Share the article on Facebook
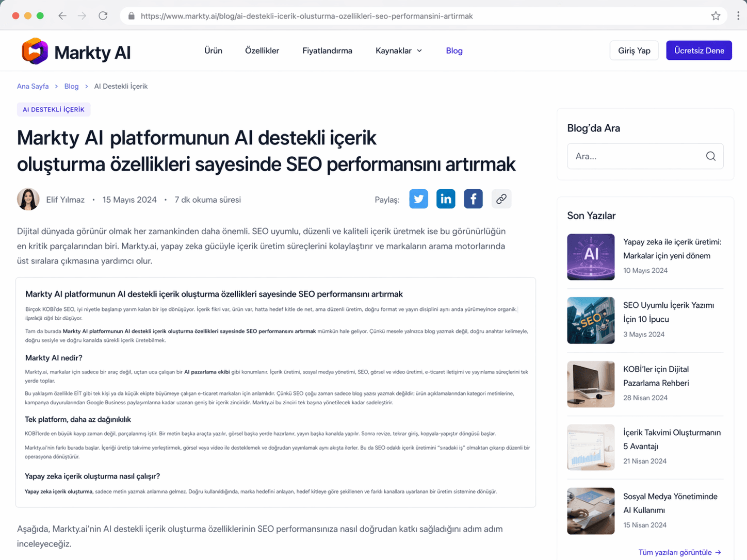 click(x=473, y=199)
